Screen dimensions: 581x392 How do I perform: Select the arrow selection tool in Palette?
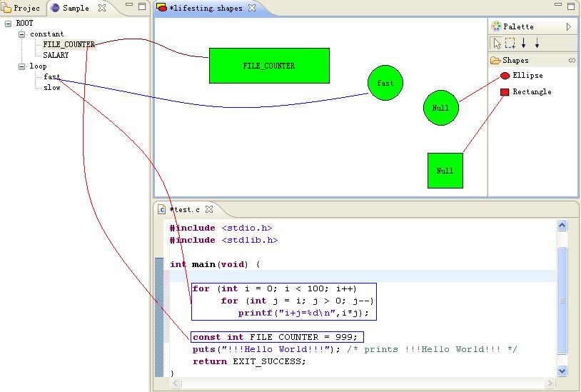[497, 44]
